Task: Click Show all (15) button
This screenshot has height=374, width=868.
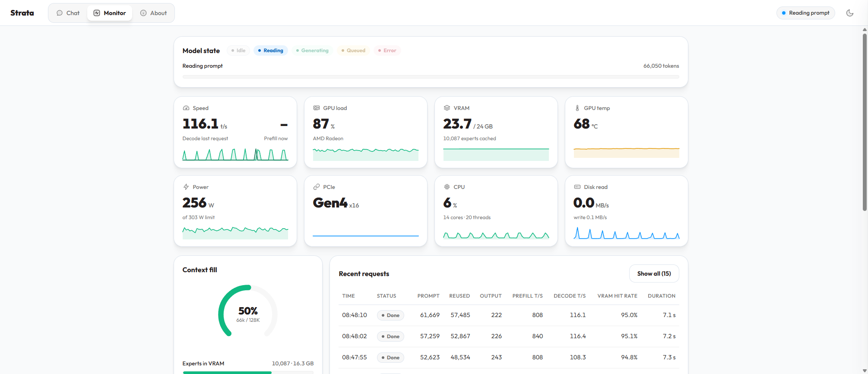Action: click(x=654, y=274)
